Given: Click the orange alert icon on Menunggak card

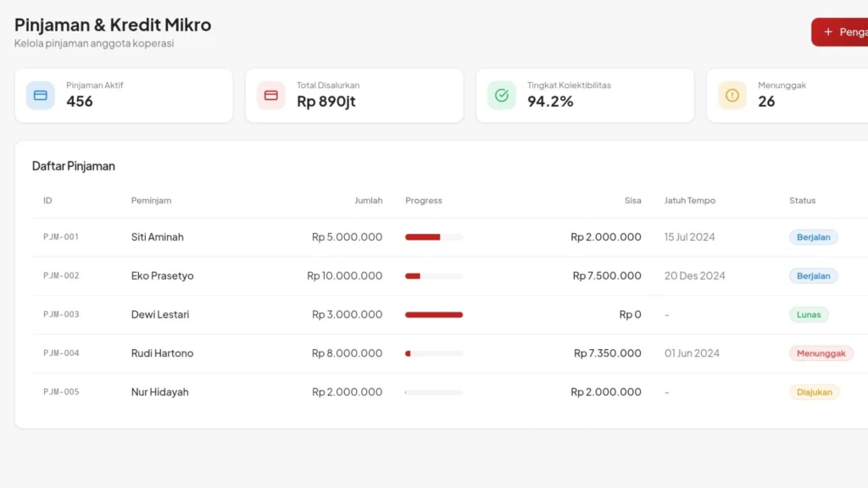Looking at the screenshot, I should tap(731, 95).
